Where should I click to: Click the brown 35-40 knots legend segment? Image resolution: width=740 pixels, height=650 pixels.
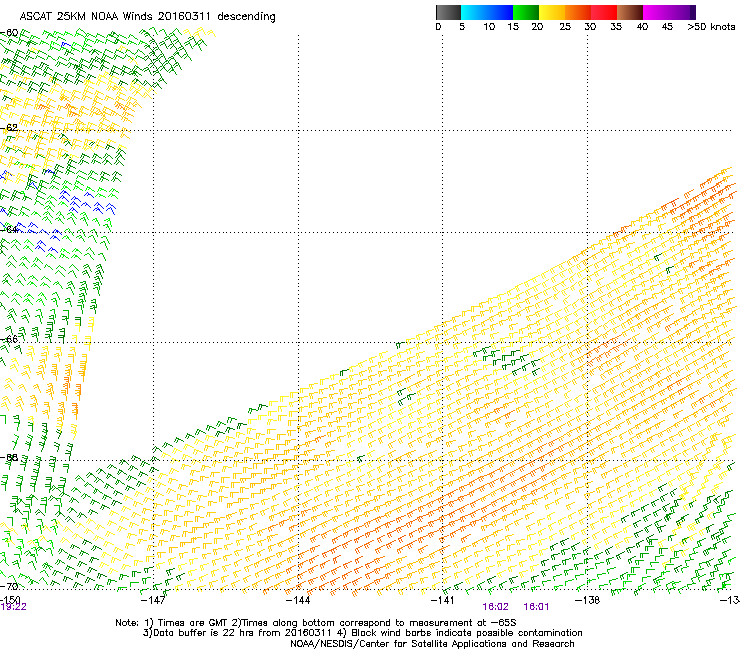point(630,12)
